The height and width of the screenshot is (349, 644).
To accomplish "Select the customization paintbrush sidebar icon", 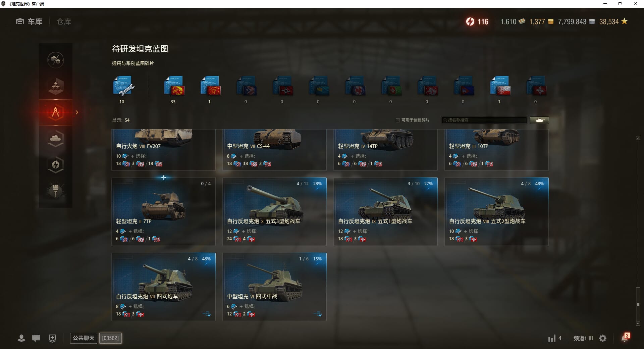I will coord(56,191).
